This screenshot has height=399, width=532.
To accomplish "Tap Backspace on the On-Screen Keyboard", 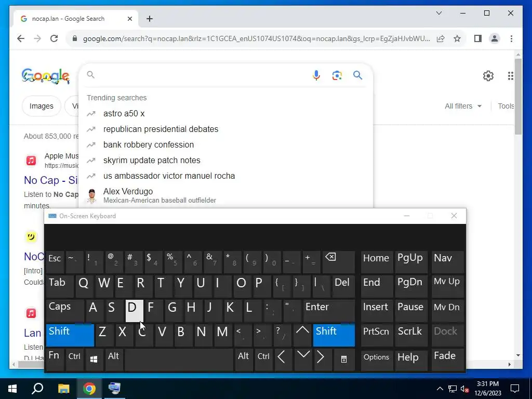I will click(338, 262).
